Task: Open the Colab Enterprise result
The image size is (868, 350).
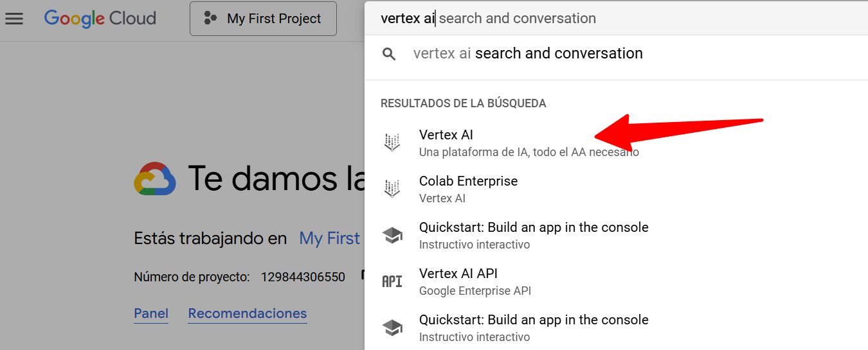Action: tap(468, 182)
